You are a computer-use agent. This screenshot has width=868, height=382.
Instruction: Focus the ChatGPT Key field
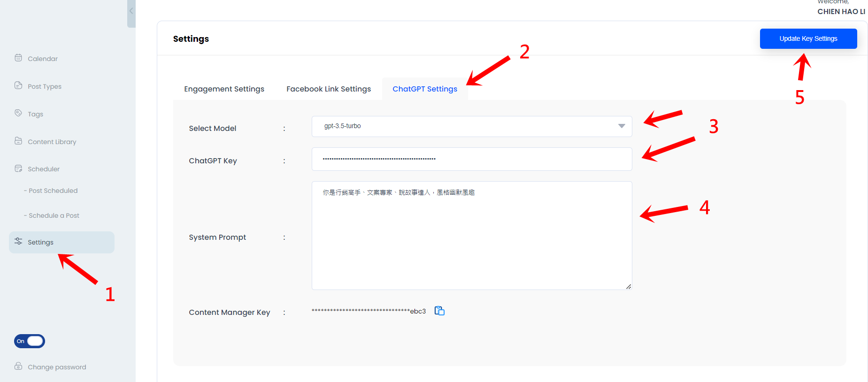472,159
